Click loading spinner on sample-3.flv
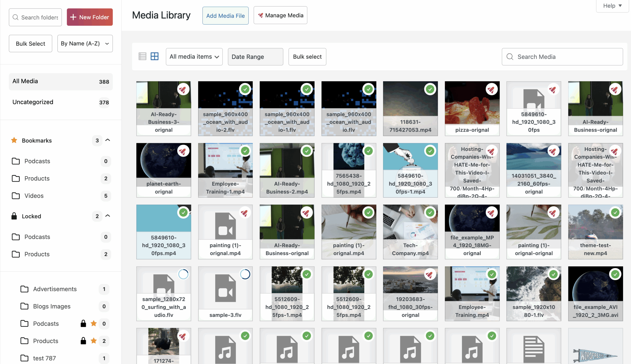 pyautogui.click(x=245, y=274)
